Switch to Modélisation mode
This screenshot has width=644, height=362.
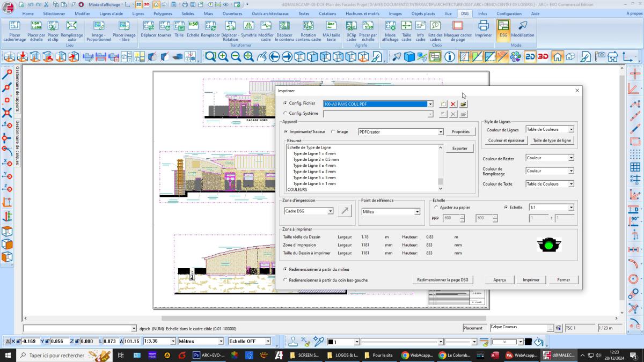click(x=522, y=26)
